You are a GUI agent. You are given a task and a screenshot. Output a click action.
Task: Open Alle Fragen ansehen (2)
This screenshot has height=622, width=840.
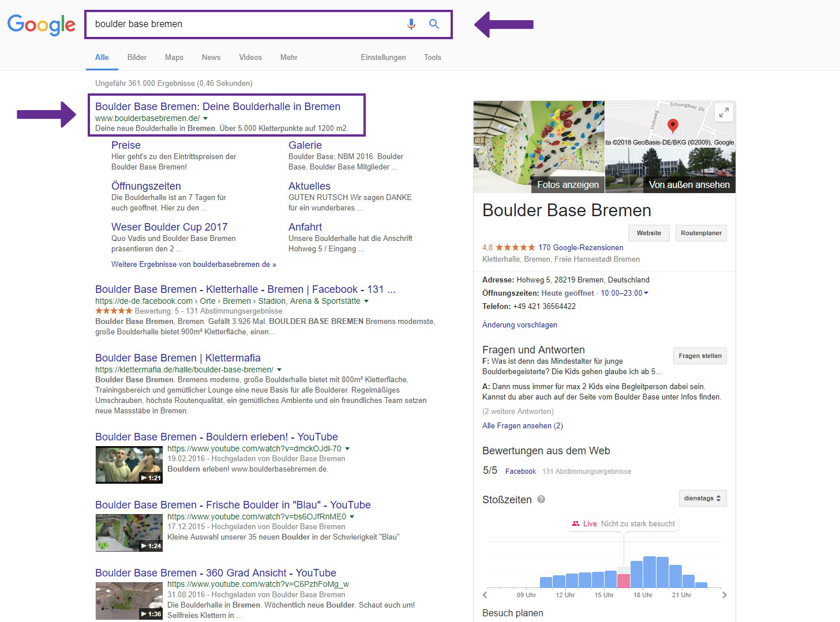(523, 425)
